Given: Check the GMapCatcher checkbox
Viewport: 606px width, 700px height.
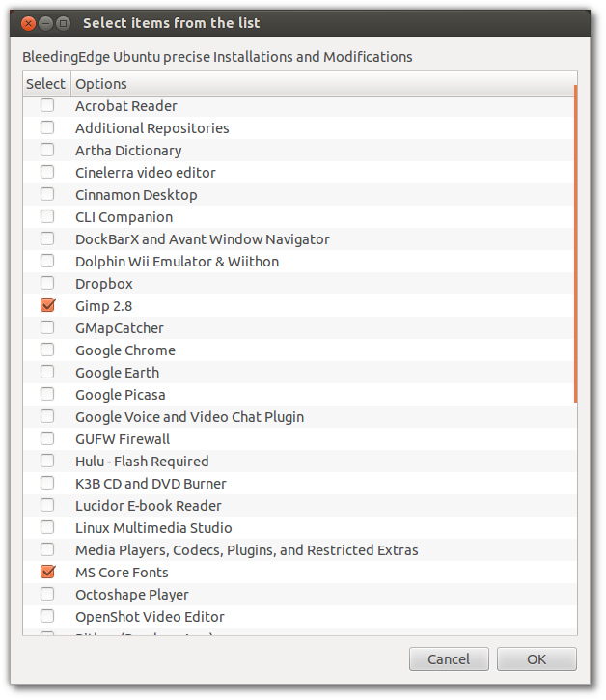Looking at the screenshot, I should (47, 327).
